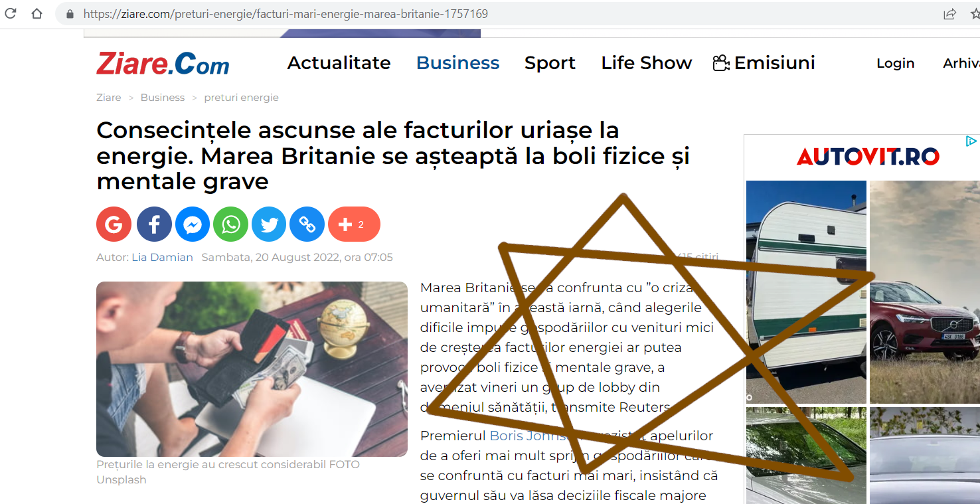Share article on Twitter
Screen dimensions: 980x504
click(x=269, y=224)
